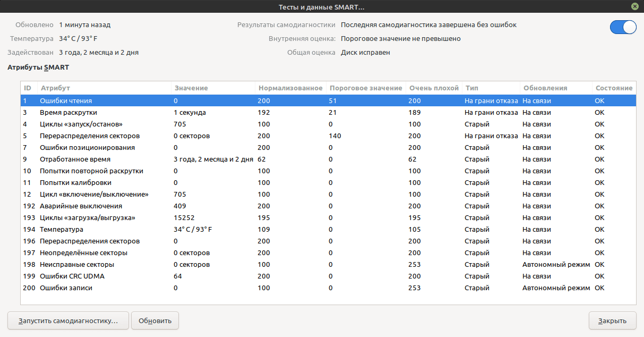Image resolution: width=644 pixels, height=337 pixels.
Task: Click the Пороговое значение column header
Action: click(x=365, y=88)
